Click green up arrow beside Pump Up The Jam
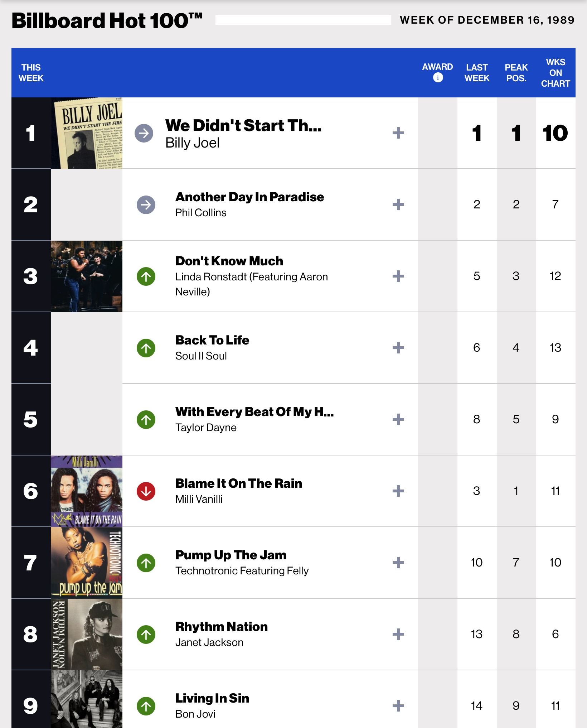Viewport: 587px width, 728px height. pyautogui.click(x=146, y=563)
